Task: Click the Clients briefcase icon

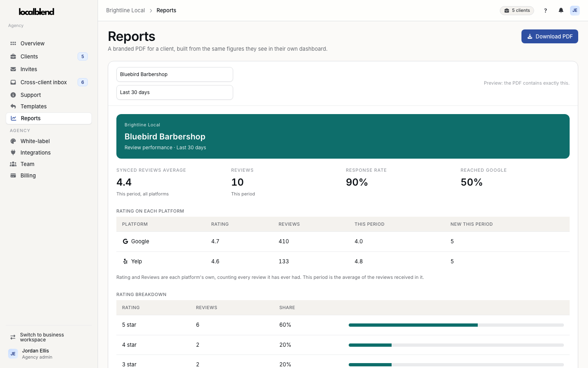Action: coord(13,56)
